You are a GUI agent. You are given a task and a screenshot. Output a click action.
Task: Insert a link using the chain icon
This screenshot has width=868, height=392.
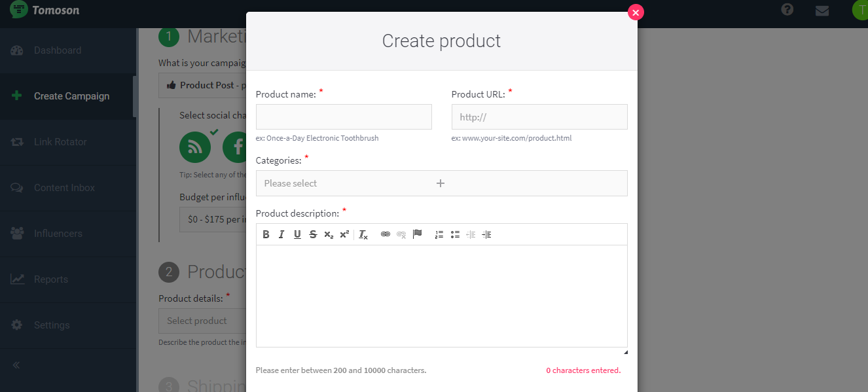coord(386,234)
